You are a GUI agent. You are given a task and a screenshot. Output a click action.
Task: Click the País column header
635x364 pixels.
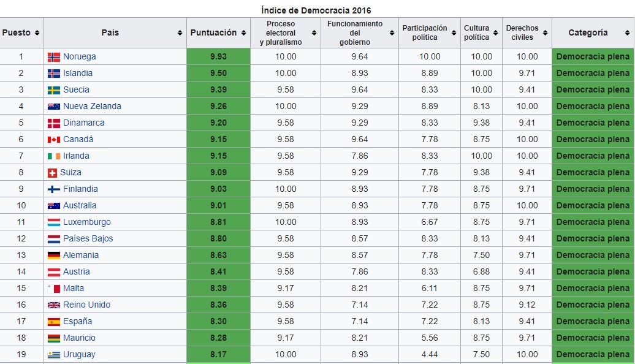click(x=110, y=33)
